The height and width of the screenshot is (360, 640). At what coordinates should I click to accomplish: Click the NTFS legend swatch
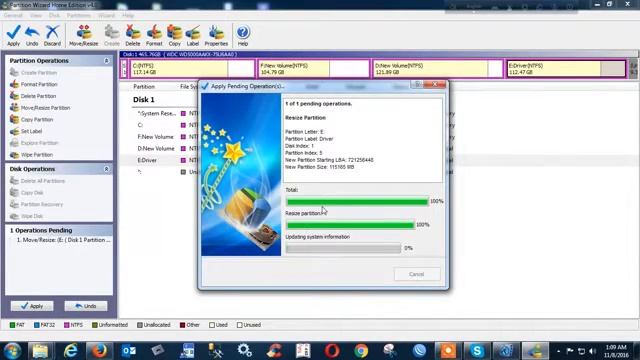coord(67,325)
